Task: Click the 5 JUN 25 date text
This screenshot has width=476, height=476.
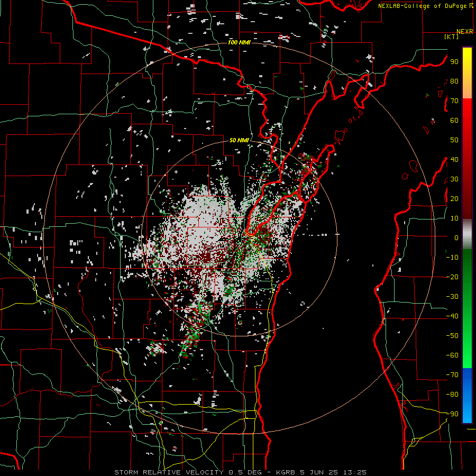Action: click(x=318, y=472)
